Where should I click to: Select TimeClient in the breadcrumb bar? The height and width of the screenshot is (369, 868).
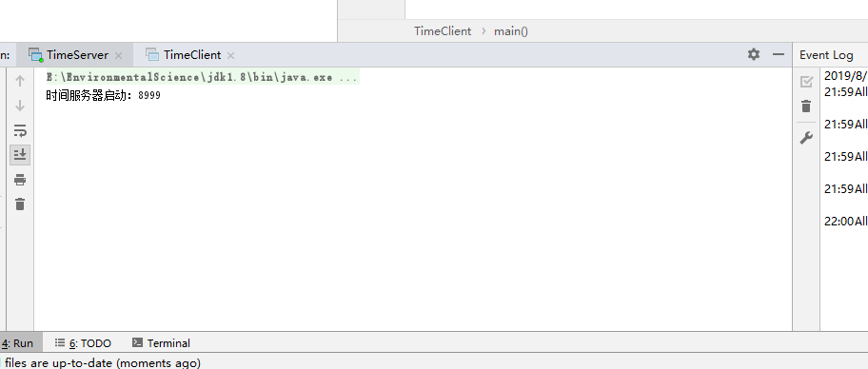443,31
